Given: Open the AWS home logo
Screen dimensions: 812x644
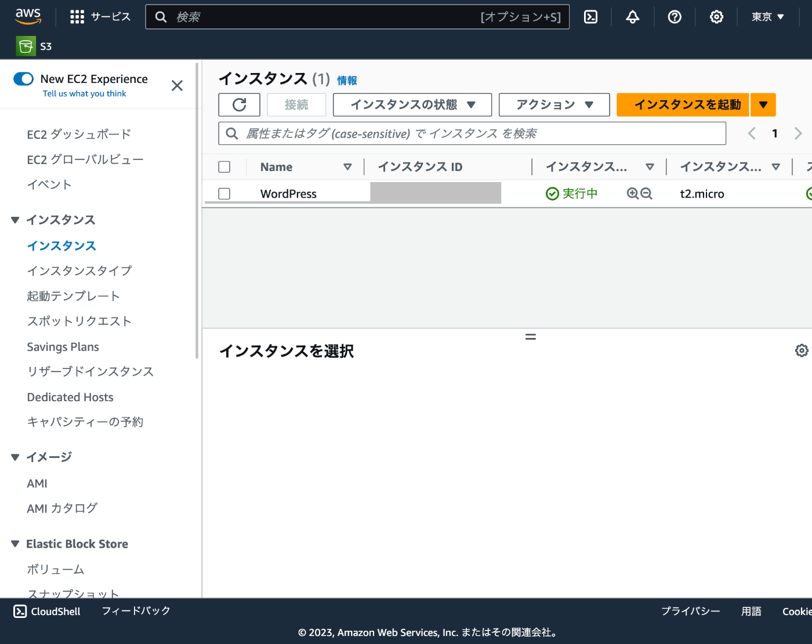Looking at the screenshot, I should [x=28, y=16].
